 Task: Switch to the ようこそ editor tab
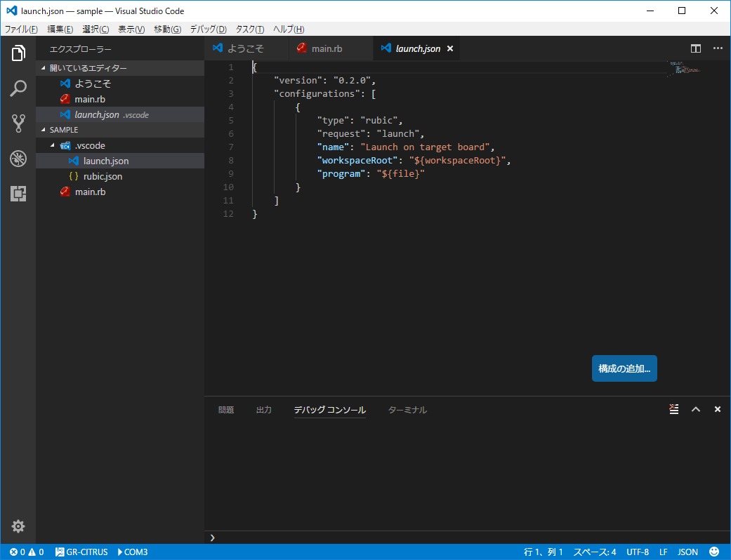[x=246, y=48]
